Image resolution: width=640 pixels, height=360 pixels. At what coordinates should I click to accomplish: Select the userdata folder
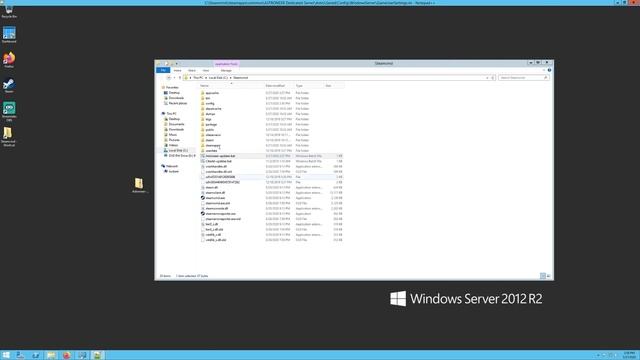click(x=211, y=151)
